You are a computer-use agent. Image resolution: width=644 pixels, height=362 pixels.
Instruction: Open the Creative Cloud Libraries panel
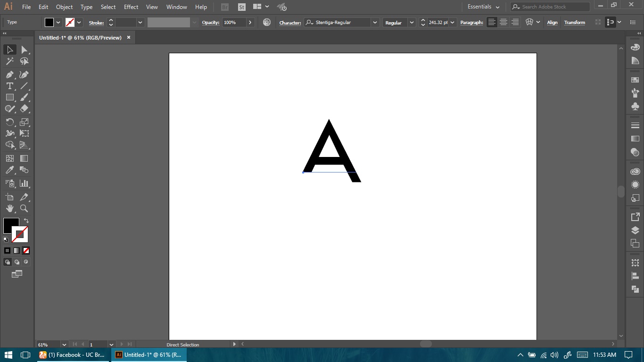pyautogui.click(x=635, y=172)
